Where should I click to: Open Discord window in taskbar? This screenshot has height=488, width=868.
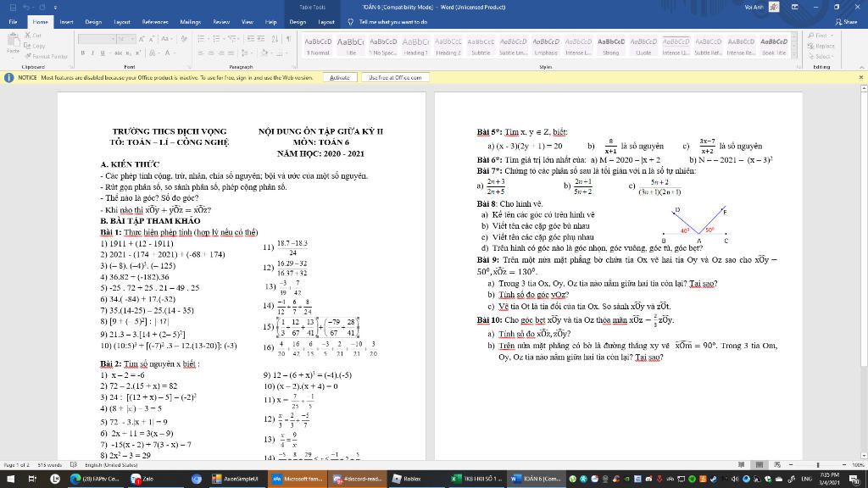(x=357, y=480)
